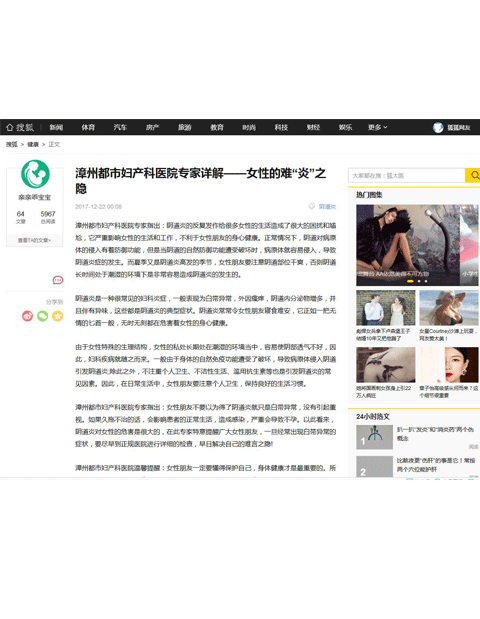This screenshot has width=480, height=619.
Task: Open the 新闻 navigation menu item
Action: click(x=56, y=127)
